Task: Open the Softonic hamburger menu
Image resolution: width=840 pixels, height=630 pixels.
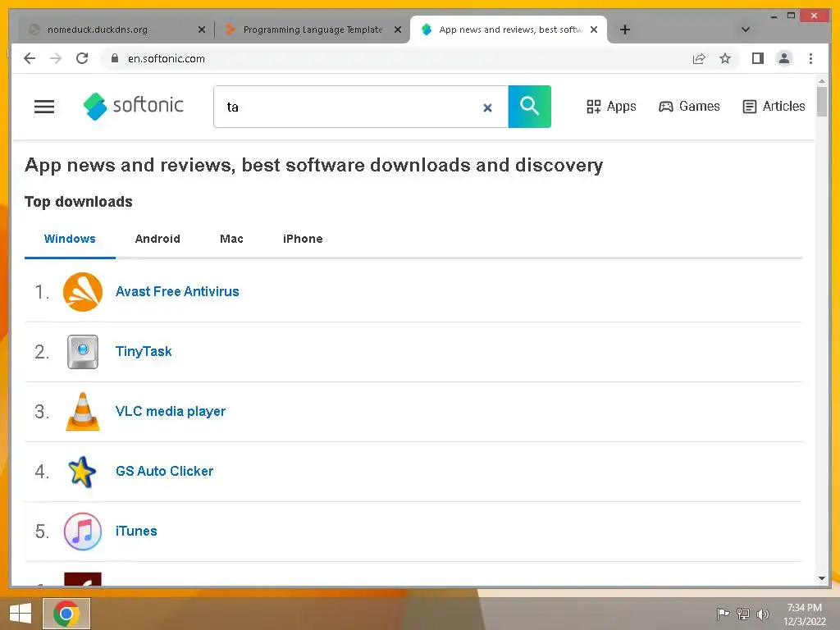Action: (x=44, y=107)
